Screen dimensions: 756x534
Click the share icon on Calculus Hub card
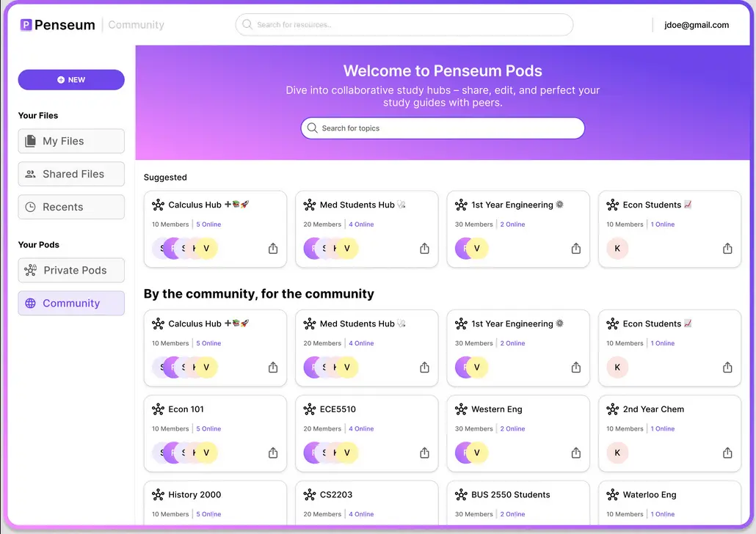(x=272, y=249)
